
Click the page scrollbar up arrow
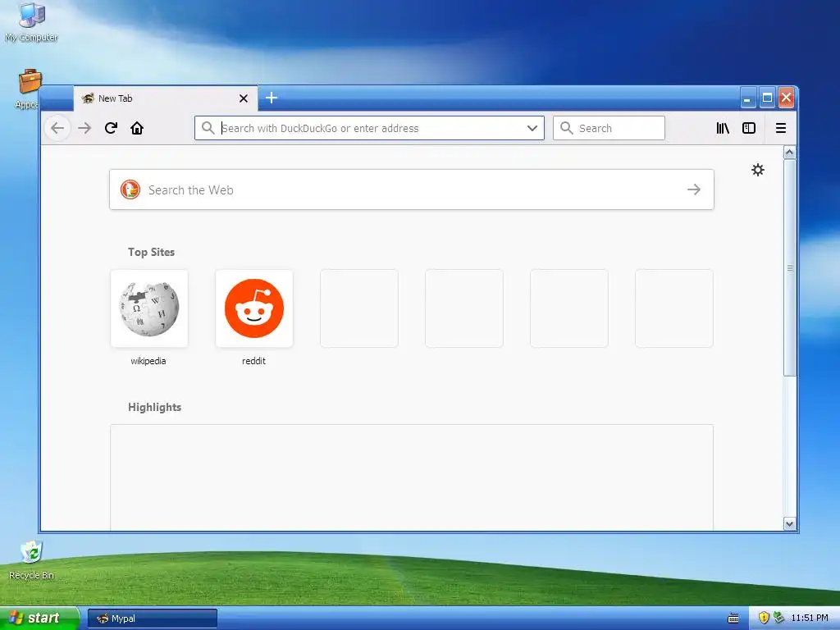[x=789, y=153]
